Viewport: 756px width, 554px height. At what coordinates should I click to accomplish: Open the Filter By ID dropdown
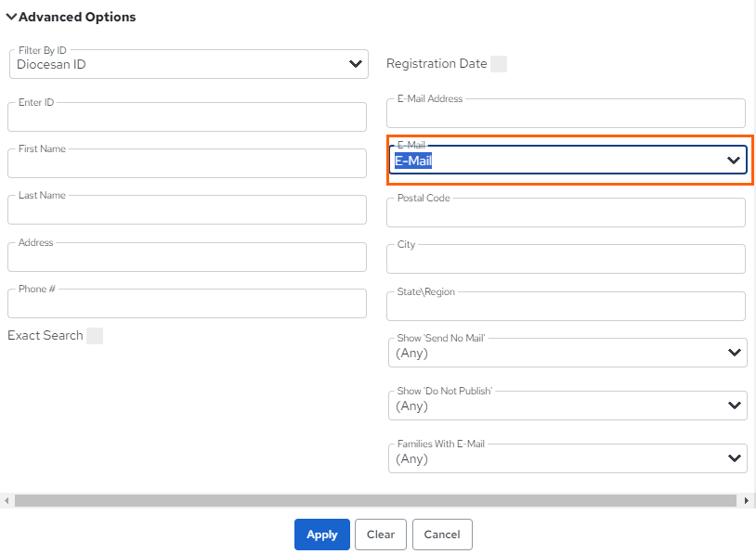click(x=189, y=64)
